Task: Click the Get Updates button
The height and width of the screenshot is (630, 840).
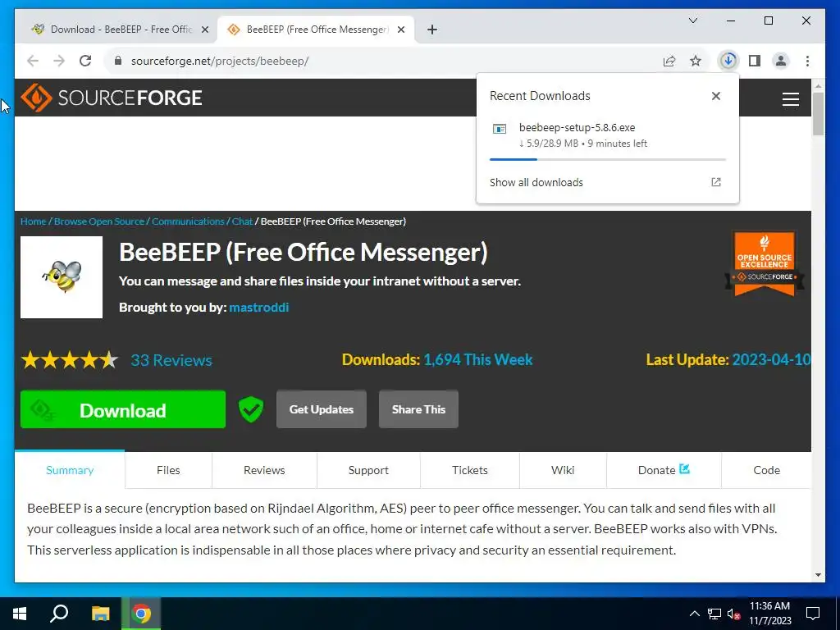Action: 322,409
